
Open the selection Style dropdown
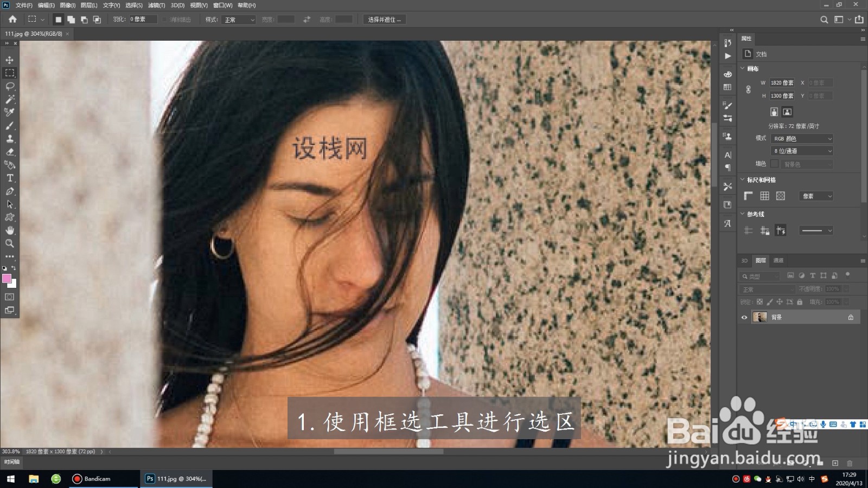click(x=239, y=20)
